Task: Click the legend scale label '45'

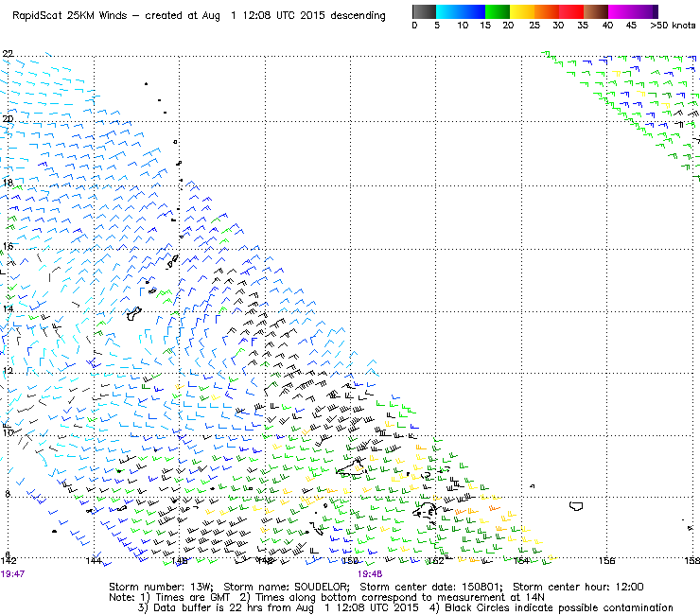Action: click(x=631, y=25)
